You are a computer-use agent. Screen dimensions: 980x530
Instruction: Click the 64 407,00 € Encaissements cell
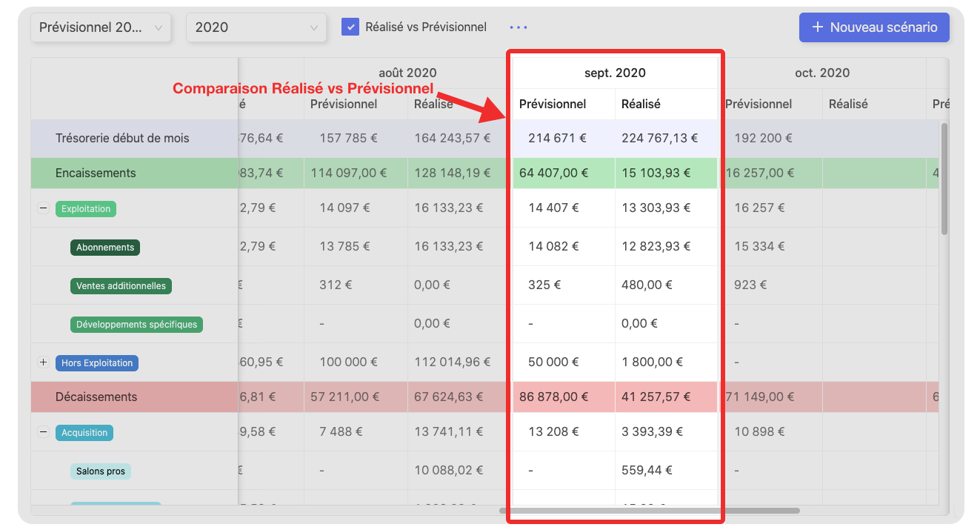pos(564,173)
